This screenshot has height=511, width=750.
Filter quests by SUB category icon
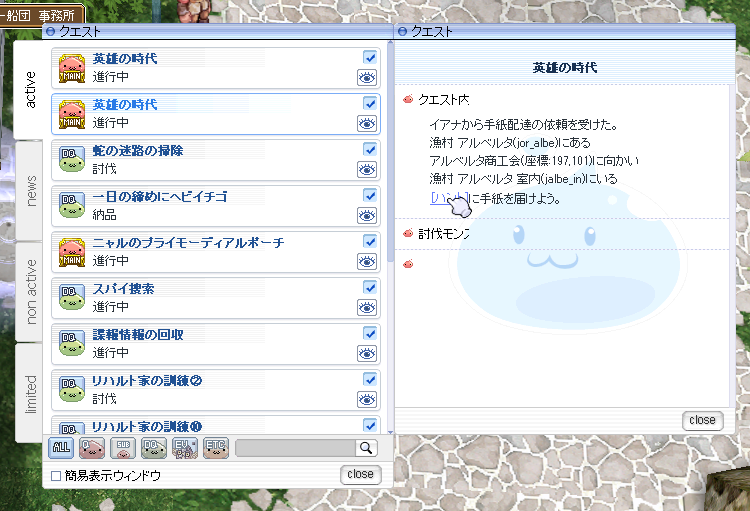pyautogui.click(x=122, y=448)
